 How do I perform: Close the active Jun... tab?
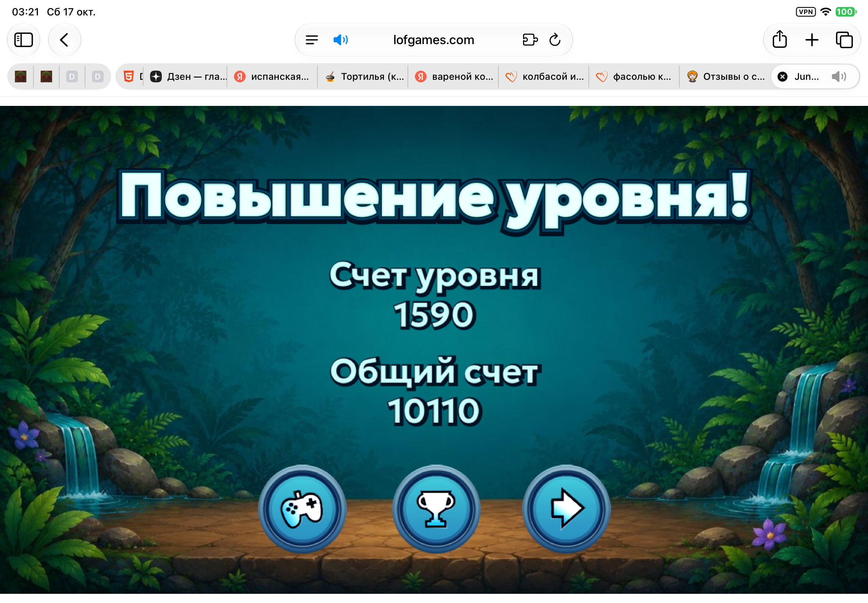[x=782, y=77]
